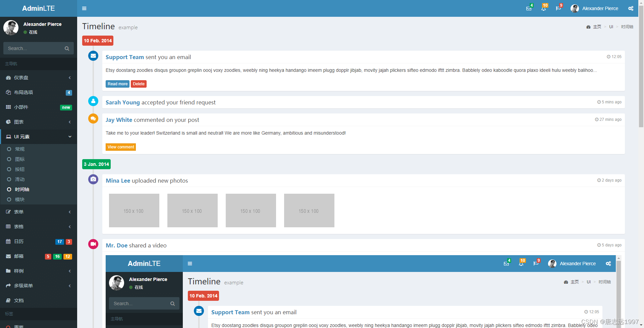Open Mr. Doe profile link
The width and height of the screenshot is (644, 328).
tap(117, 245)
